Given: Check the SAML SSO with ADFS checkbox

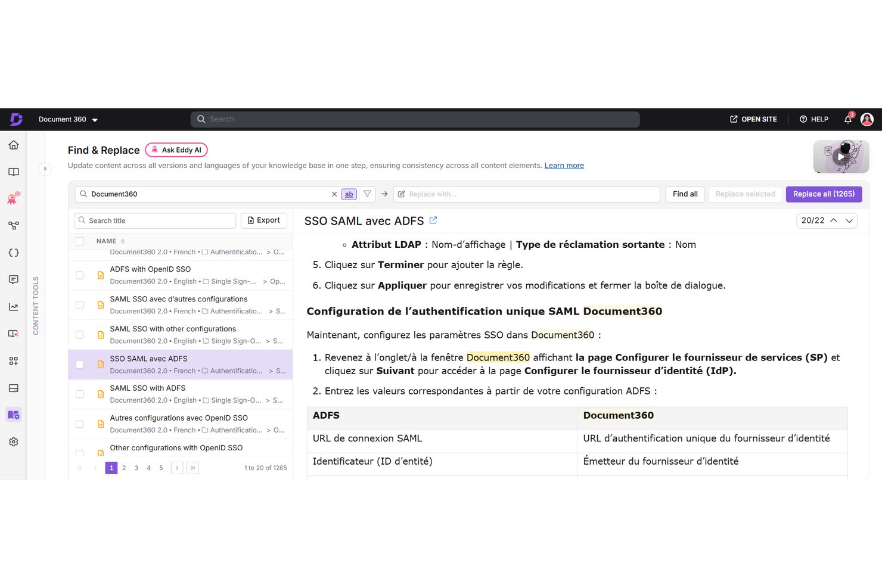Looking at the screenshot, I should [80, 394].
